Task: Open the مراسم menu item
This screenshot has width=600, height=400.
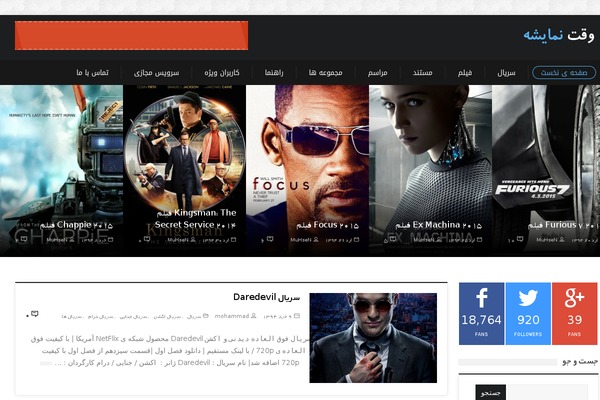Action: (x=378, y=73)
